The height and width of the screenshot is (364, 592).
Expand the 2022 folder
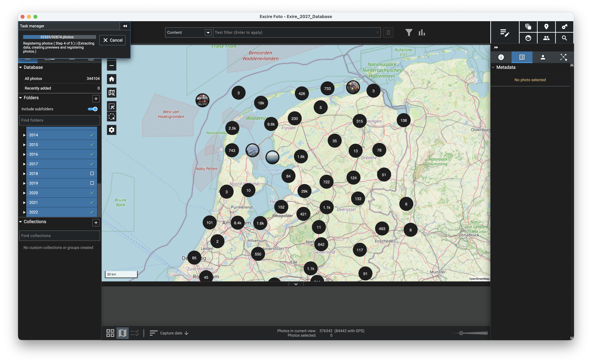point(24,212)
